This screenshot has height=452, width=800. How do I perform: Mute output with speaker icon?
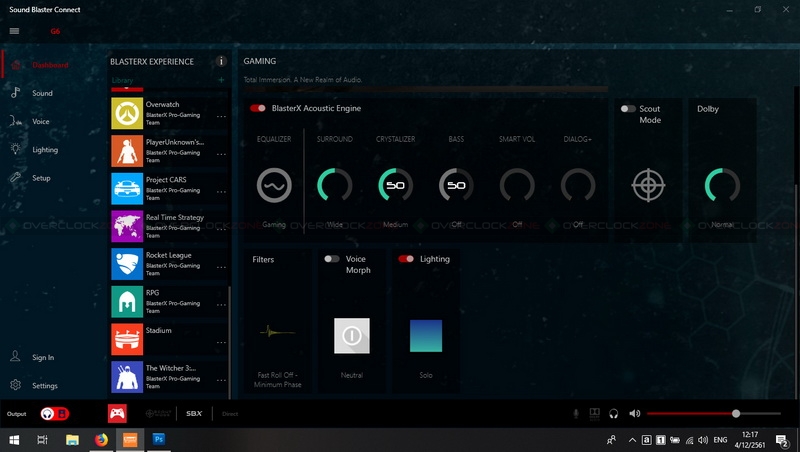pos(634,414)
